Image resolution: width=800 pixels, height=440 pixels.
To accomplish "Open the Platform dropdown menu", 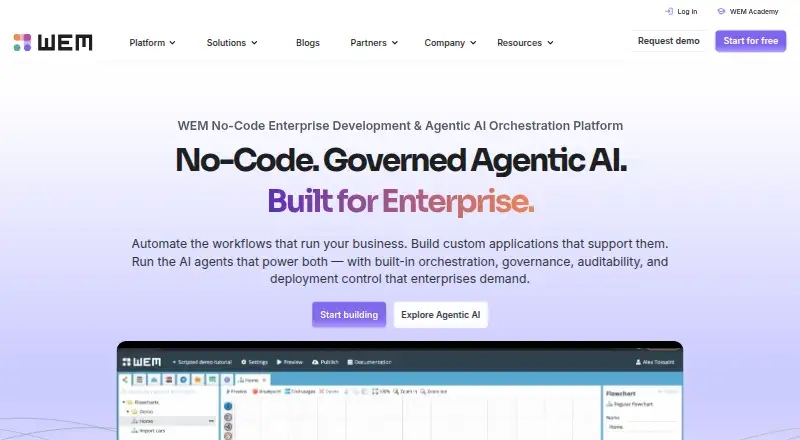I will tap(152, 43).
